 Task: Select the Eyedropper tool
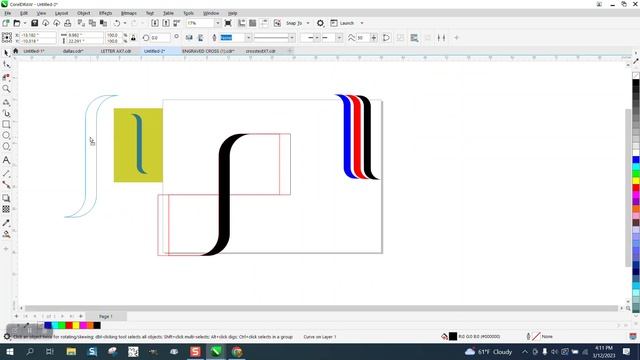click(6, 223)
